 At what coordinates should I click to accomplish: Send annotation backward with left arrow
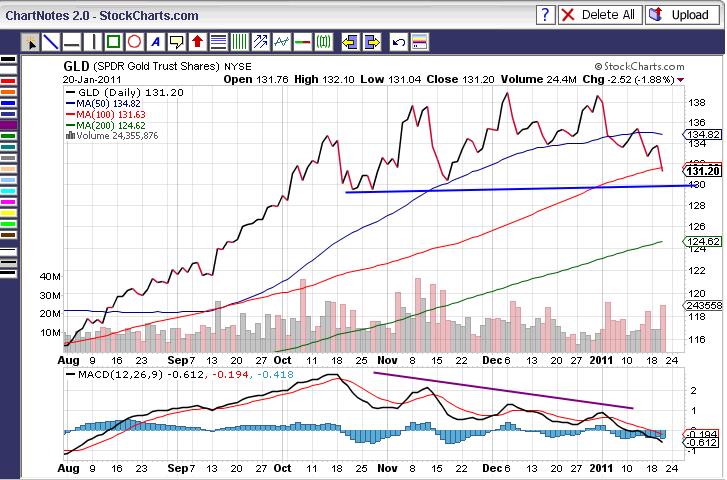click(x=350, y=42)
